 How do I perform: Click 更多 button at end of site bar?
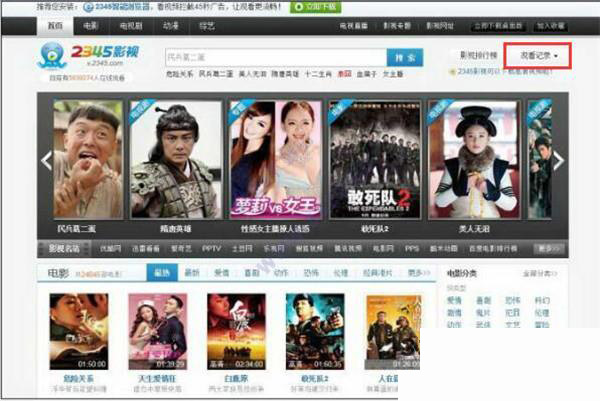pyautogui.click(x=548, y=249)
